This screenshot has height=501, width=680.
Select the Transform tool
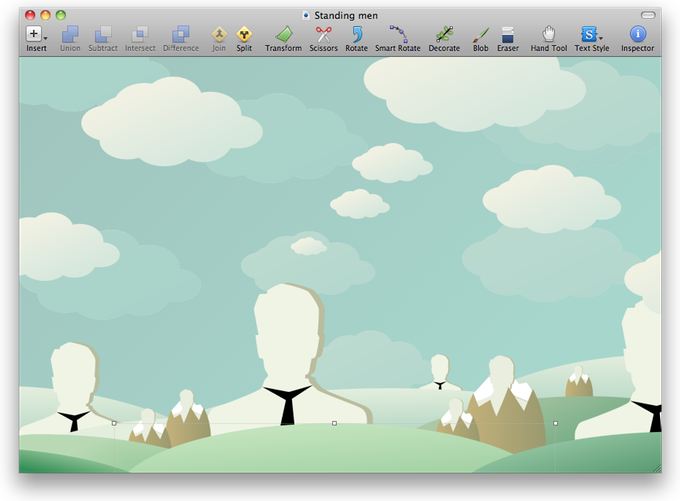(283, 39)
